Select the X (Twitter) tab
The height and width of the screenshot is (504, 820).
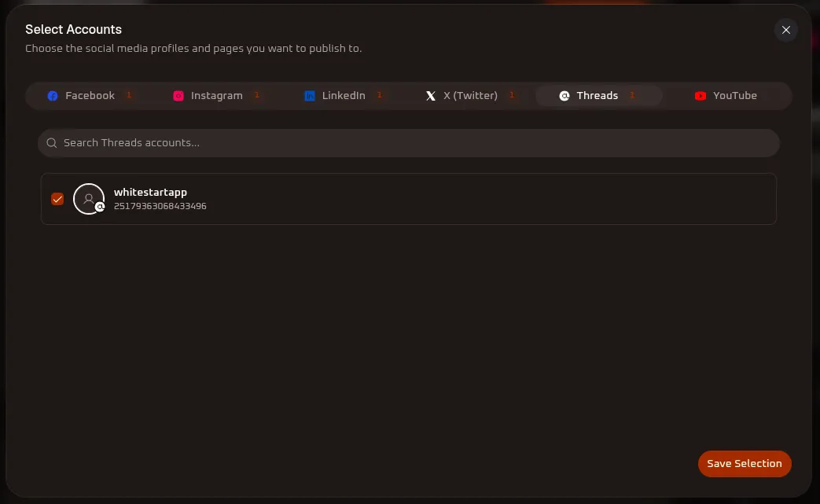469,96
